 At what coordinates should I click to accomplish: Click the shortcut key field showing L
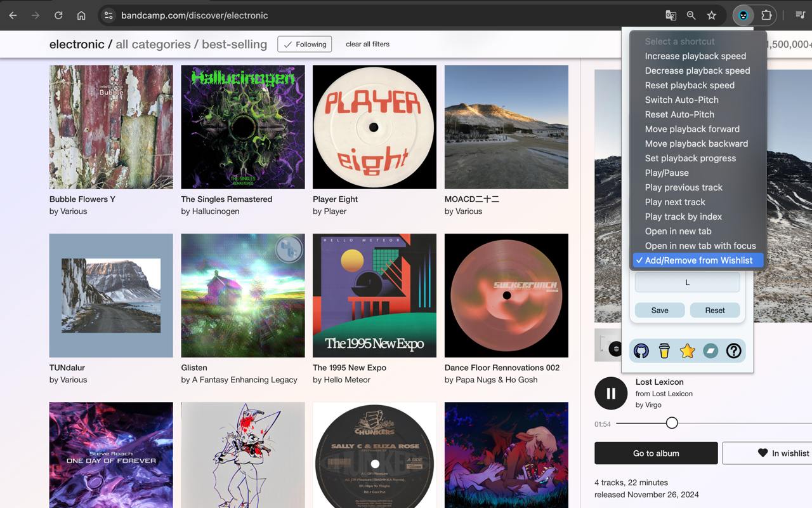687,283
